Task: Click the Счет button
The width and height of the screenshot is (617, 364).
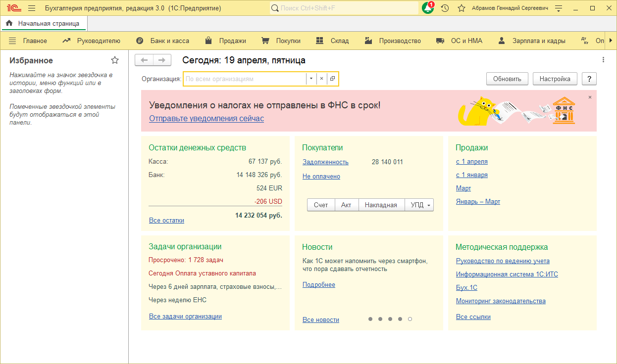Action: coord(321,205)
